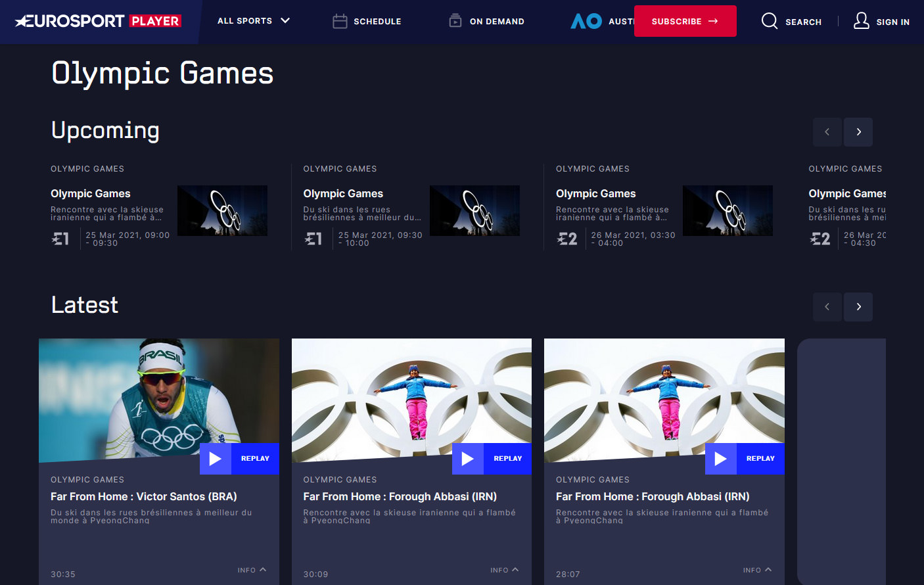Open upcoming Olympic Games 26 Mar 03:30 title

click(596, 193)
